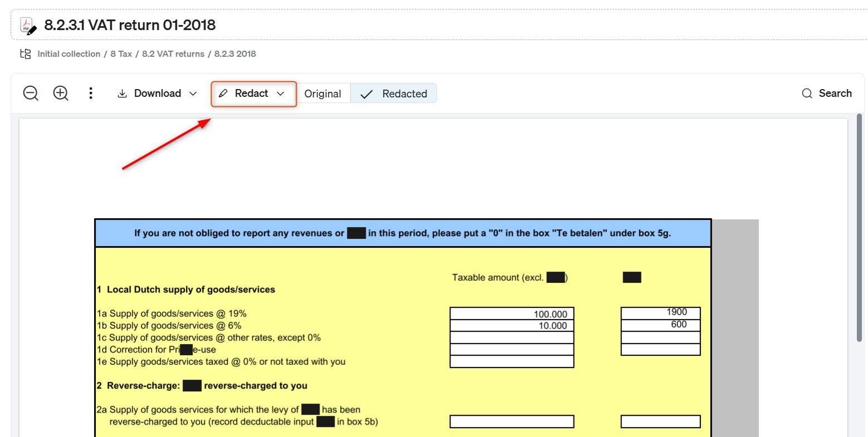Select the Redacted document view

pyautogui.click(x=394, y=94)
